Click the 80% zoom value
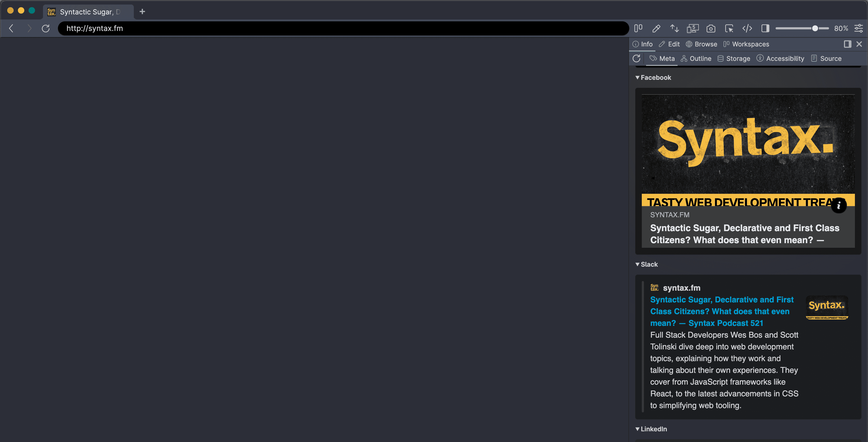This screenshot has width=868, height=442. (x=841, y=28)
